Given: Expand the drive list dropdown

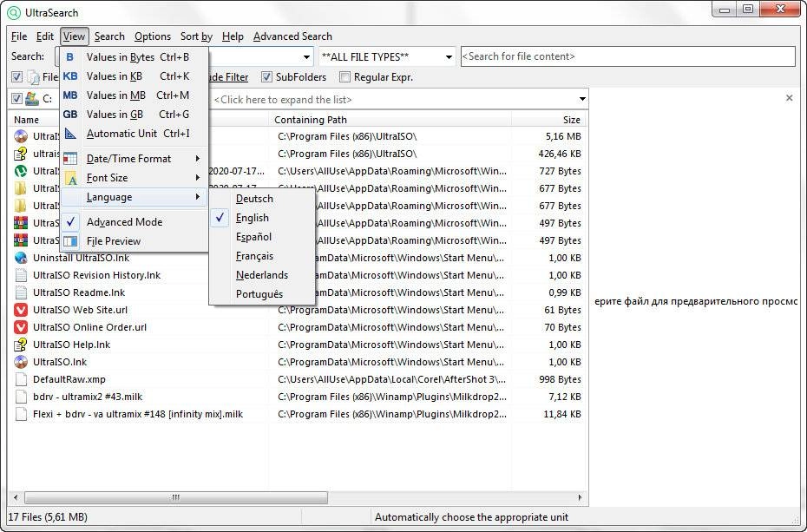Looking at the screenshot, I should click(582, 99).
